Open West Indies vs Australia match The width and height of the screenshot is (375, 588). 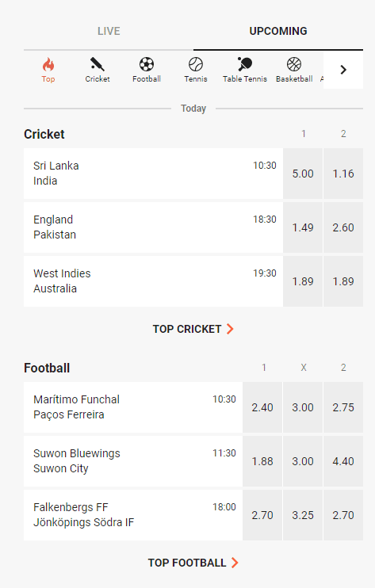(153, 281)
